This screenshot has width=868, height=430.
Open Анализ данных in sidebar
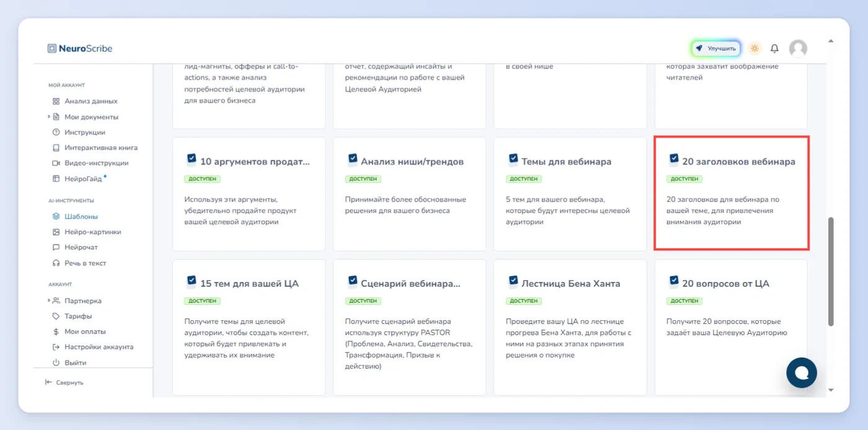click(x=91, y=101)
